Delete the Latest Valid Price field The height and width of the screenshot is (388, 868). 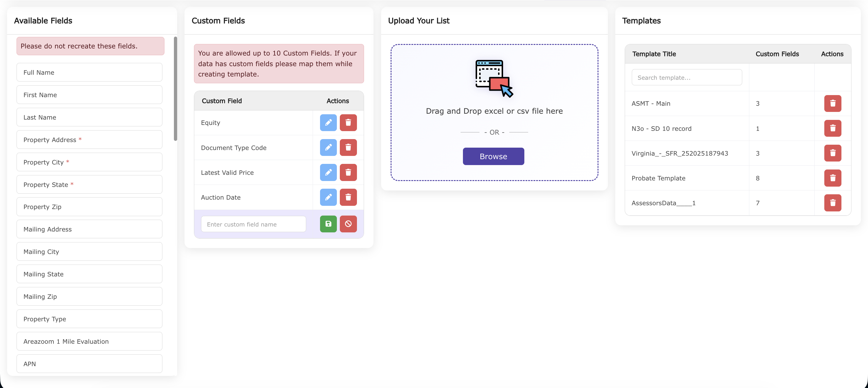click(x=348, y=172)
